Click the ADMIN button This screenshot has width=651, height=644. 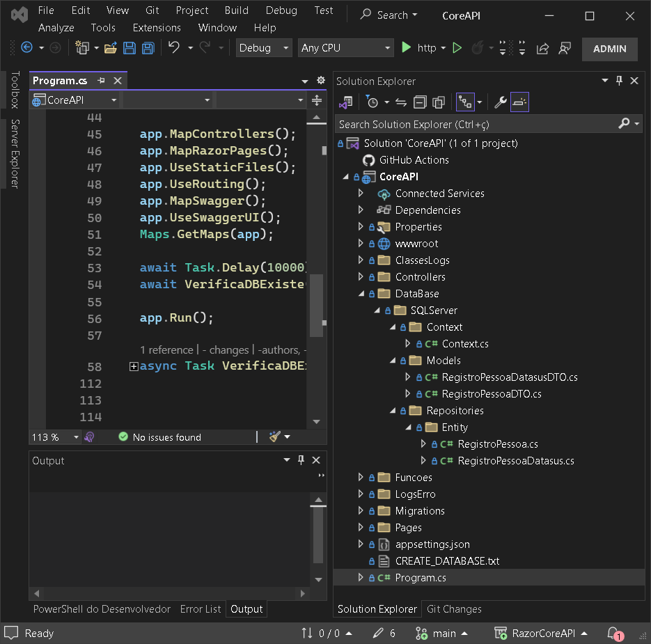click(609, 49)
